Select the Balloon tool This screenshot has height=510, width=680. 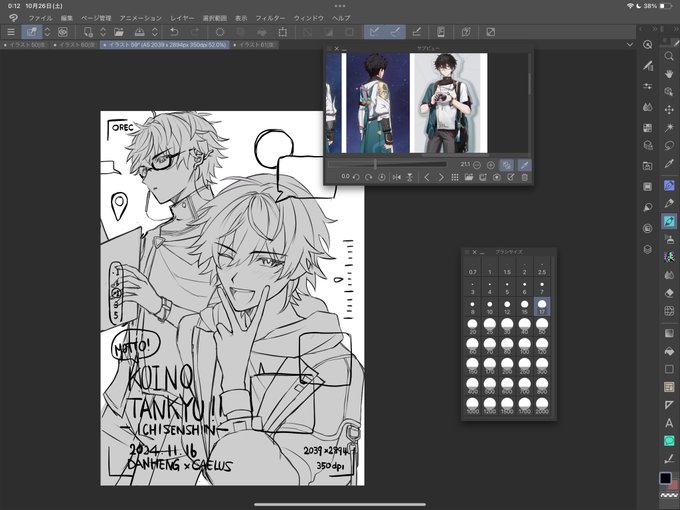(x=669, y=441)
